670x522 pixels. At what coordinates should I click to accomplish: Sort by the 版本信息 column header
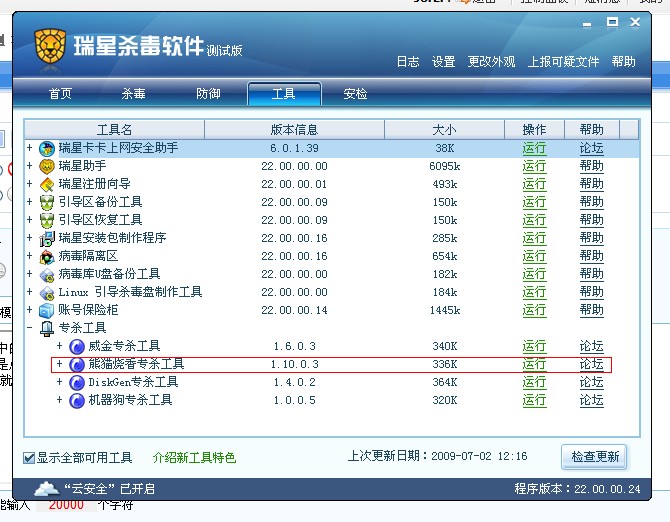(294, 129)
